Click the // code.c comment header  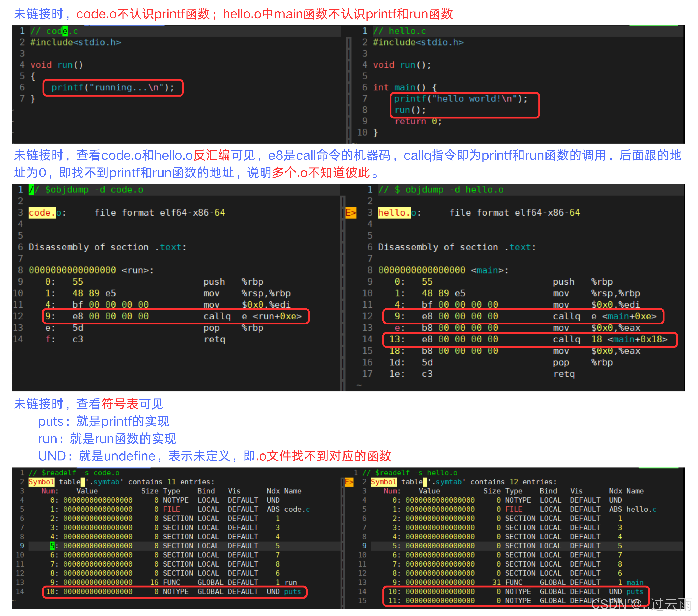(x=54, y=31)
